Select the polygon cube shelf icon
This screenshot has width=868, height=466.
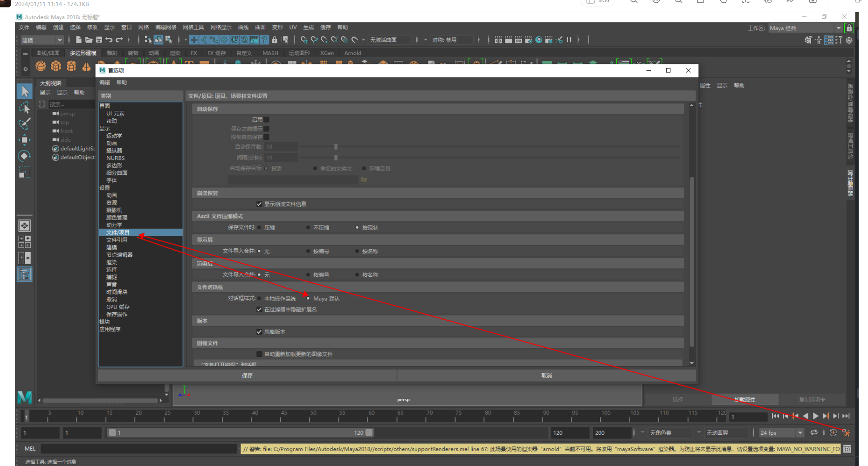(56, 66)
